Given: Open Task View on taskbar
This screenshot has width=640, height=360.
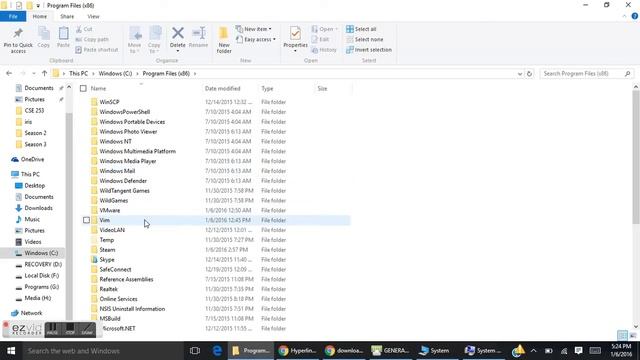Looking at the screenshot, I should pos(195,351).
